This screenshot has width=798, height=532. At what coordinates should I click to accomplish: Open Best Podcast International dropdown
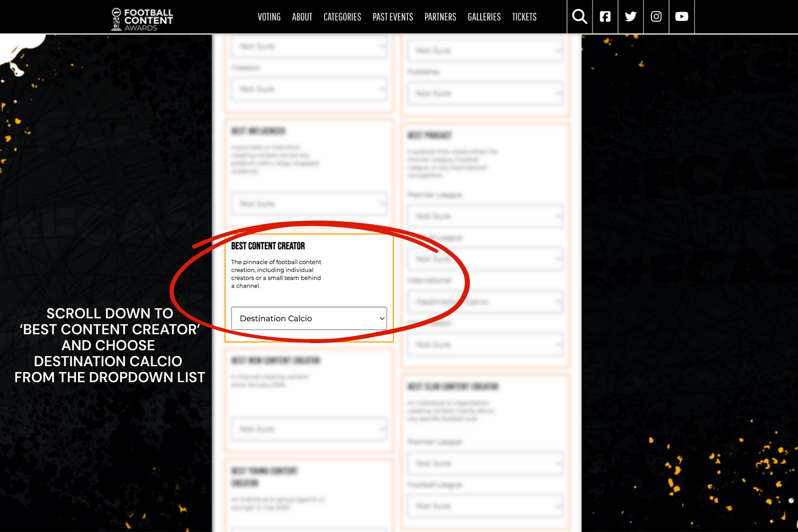[485, 302]
